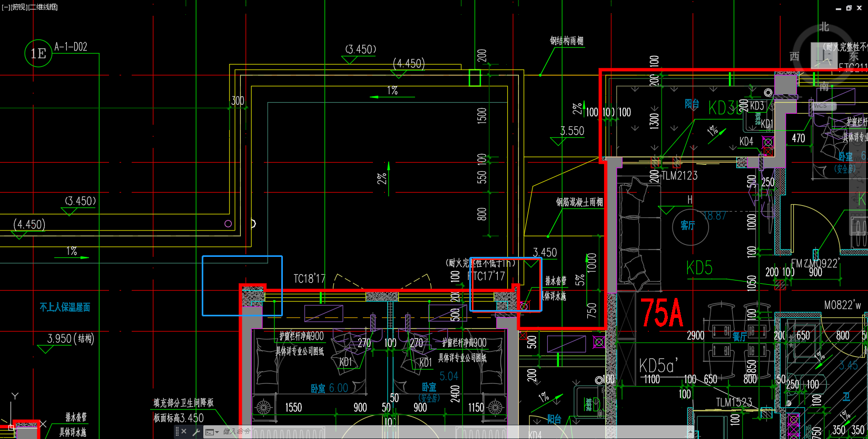
Task: Click the 18.87 area value
Action: pyautogui.click(x=715, y=215)
